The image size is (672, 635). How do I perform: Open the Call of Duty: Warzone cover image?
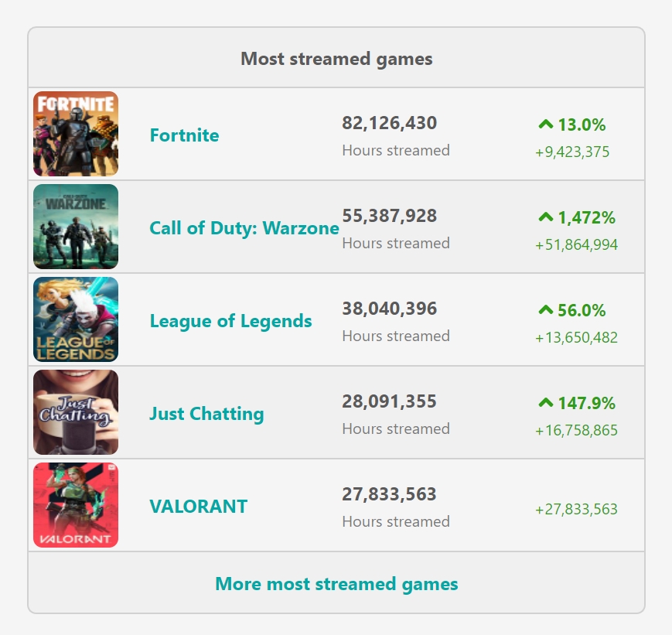click(x=76, y=227)
